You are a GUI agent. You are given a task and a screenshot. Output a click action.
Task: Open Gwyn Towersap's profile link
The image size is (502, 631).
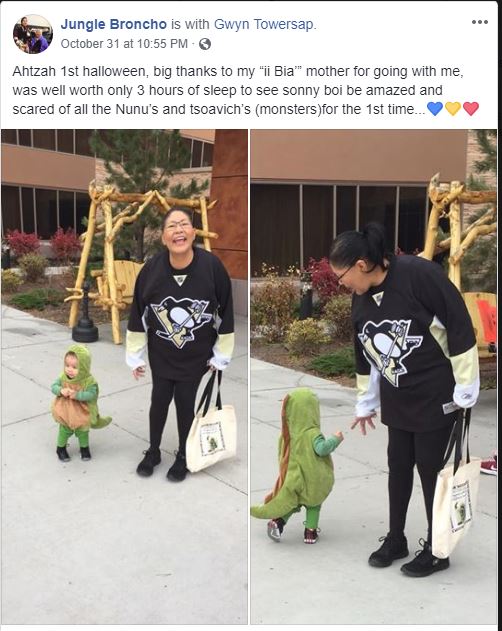pyautogui.click(x=264, y=24)
